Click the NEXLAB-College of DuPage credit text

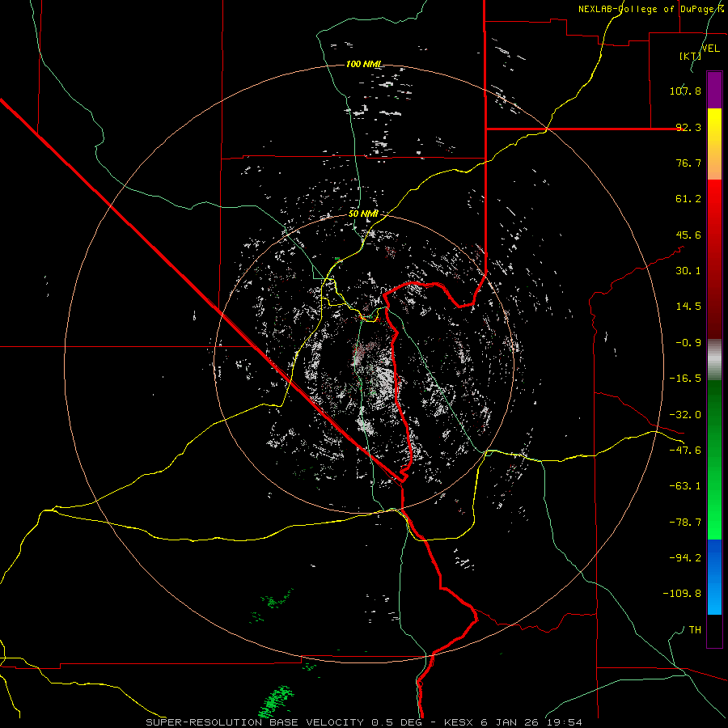point(650,9)
